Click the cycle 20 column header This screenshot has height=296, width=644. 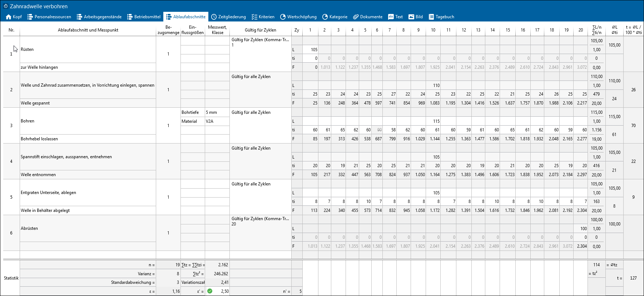point(581,30)
